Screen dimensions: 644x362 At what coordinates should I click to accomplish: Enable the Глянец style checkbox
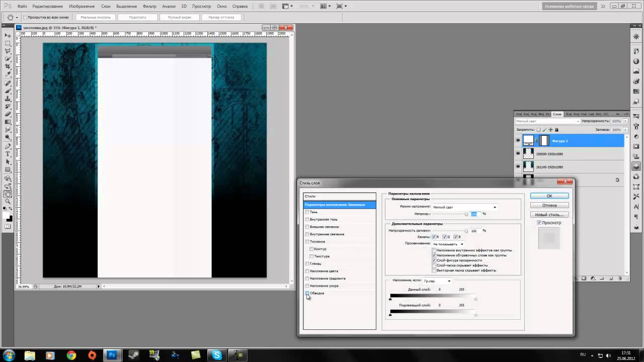307,263
